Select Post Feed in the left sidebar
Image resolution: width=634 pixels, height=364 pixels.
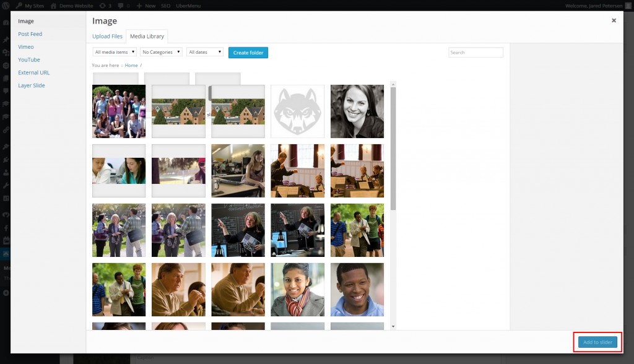tap(30, 34)
